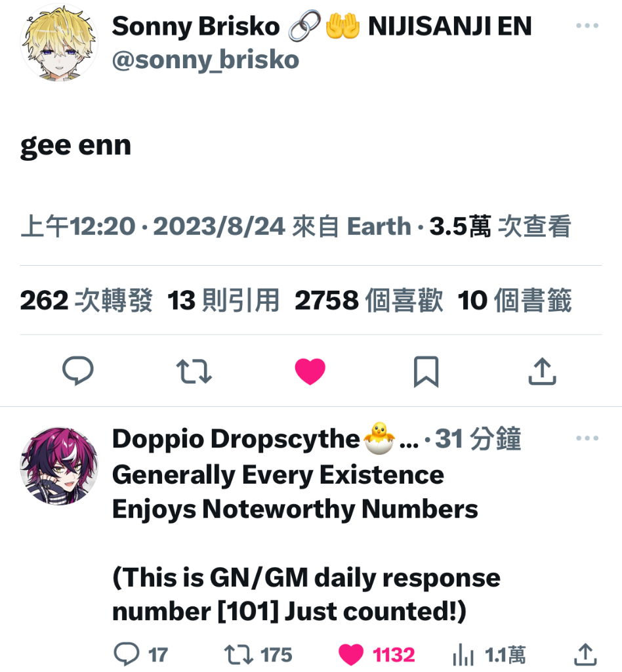Retweet Doppio's reply with 175 retweets

[x=259, y=654]
